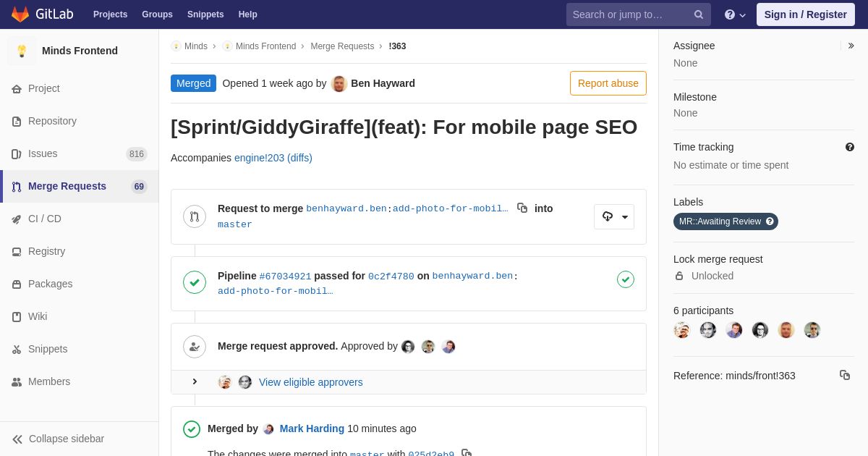The height and width of the screenshot is (456, 868).
Task: Click the Ben Hayward author link
Action: point(383,83)
